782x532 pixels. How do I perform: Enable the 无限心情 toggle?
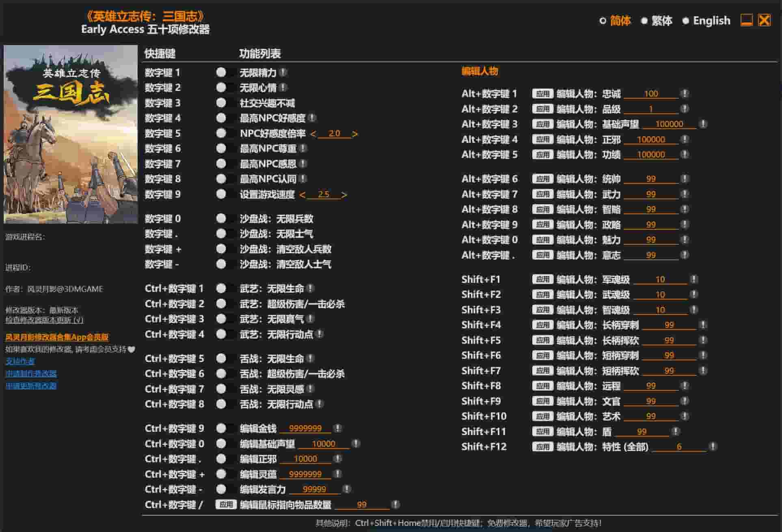(222, 88)
